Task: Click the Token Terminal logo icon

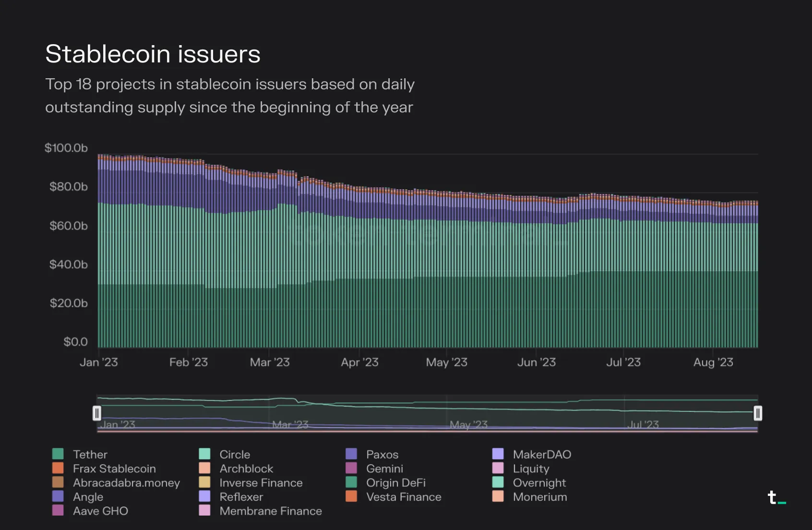Action: click(776, 498)
